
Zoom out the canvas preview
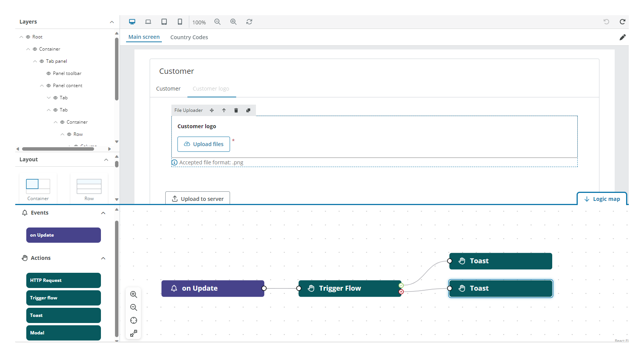[x=217, y=22]
